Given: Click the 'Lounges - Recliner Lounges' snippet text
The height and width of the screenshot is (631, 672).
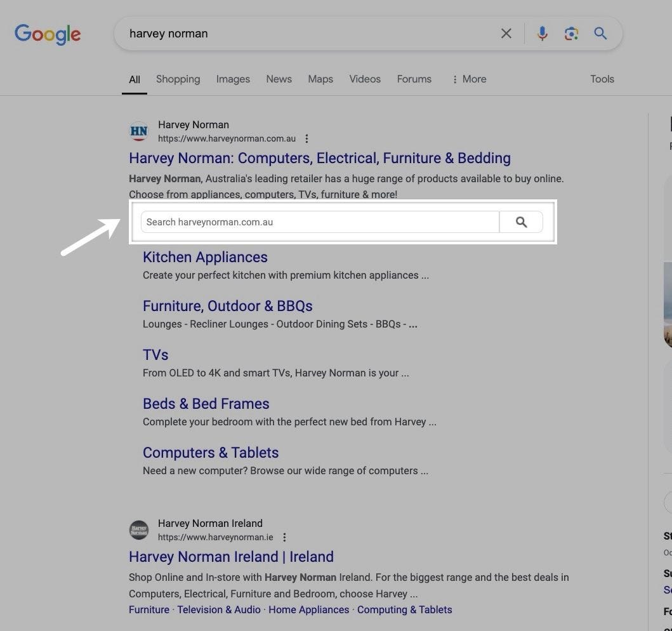Looking at the screenshot, I should coord(280,324).
